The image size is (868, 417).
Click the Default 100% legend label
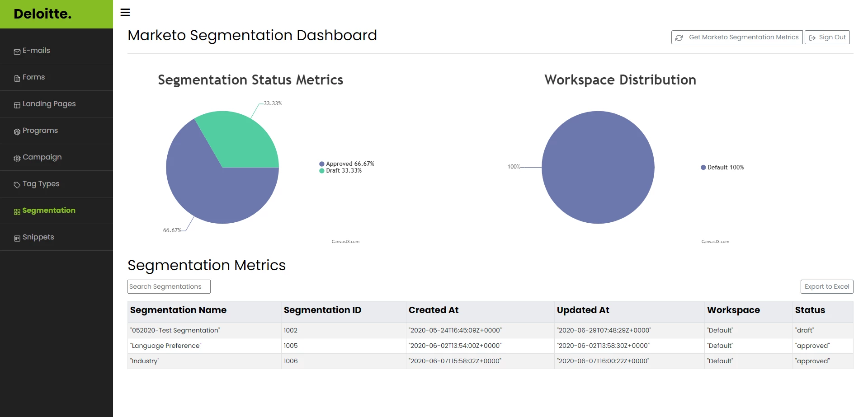[726, 168]
